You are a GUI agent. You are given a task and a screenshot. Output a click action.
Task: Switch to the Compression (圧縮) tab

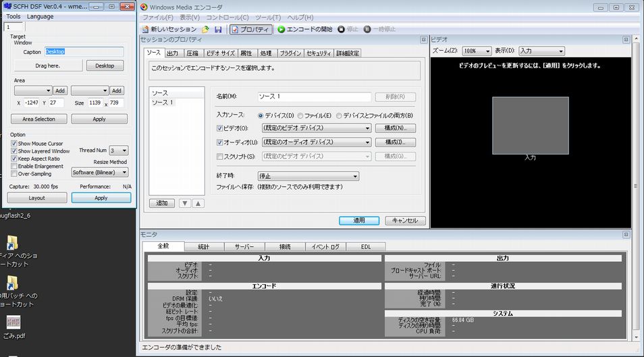(x=192, y=53)
